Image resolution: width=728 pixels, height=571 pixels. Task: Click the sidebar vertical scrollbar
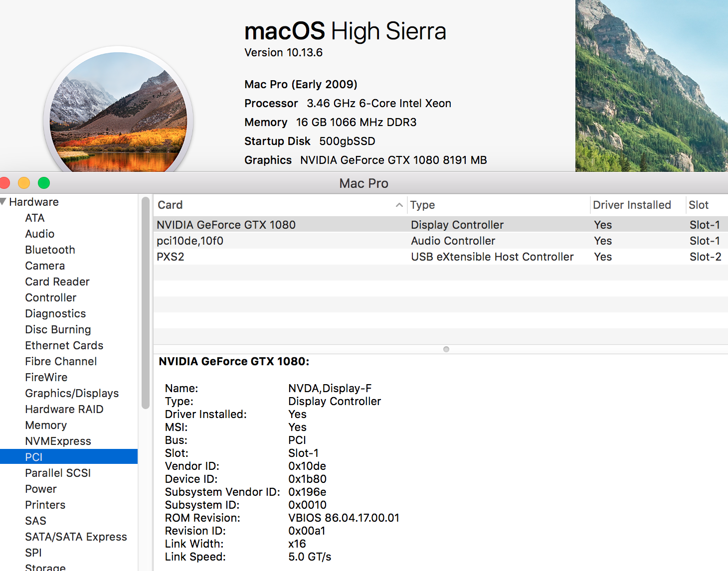tap(146, 302)
